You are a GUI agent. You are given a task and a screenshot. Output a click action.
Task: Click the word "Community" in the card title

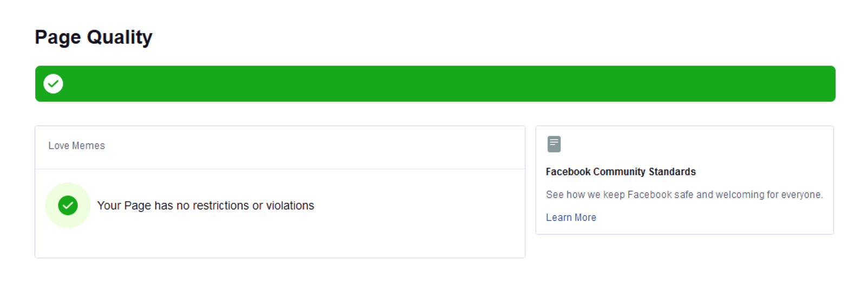tap(620, 172)
